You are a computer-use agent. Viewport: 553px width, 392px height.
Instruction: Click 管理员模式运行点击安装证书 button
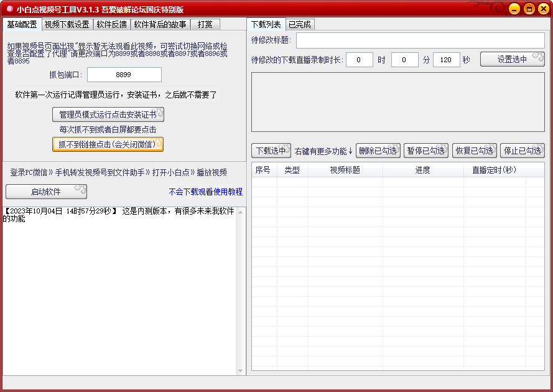108,114
